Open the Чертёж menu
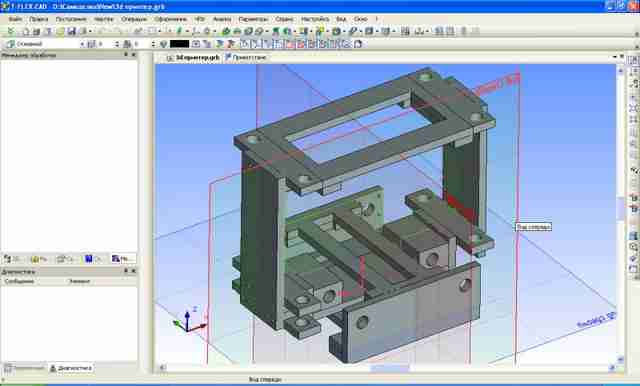Screen dimensions: 640x386 click(104, 19)
